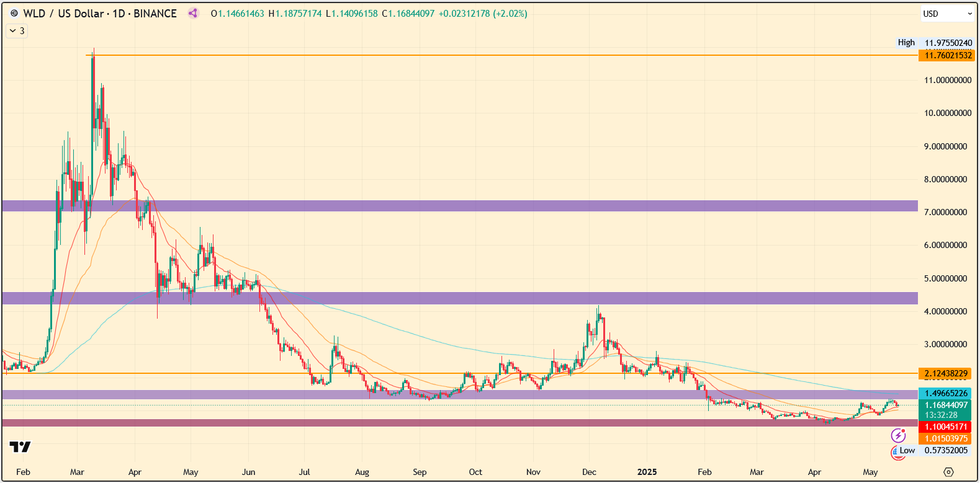Open the purple lightning bolt indicator icon
This screenshot has width=980, height=483.
click(x=898, y=435)
